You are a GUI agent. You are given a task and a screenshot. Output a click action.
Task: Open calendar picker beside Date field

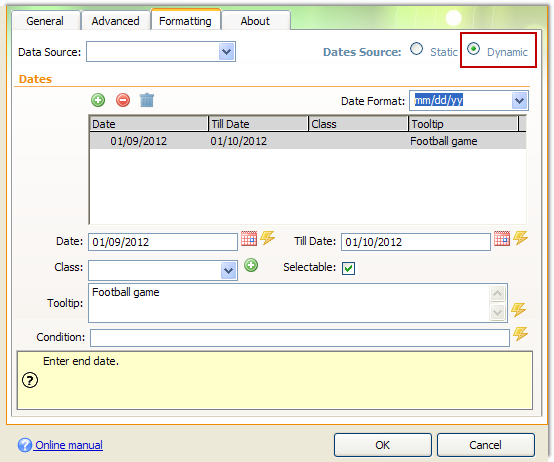pyautogui.click(x=249, y=238)
